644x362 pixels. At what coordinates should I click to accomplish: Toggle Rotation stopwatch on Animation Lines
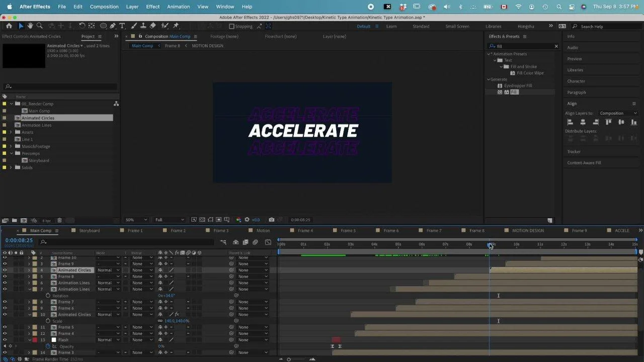click(x=48, y=296)
